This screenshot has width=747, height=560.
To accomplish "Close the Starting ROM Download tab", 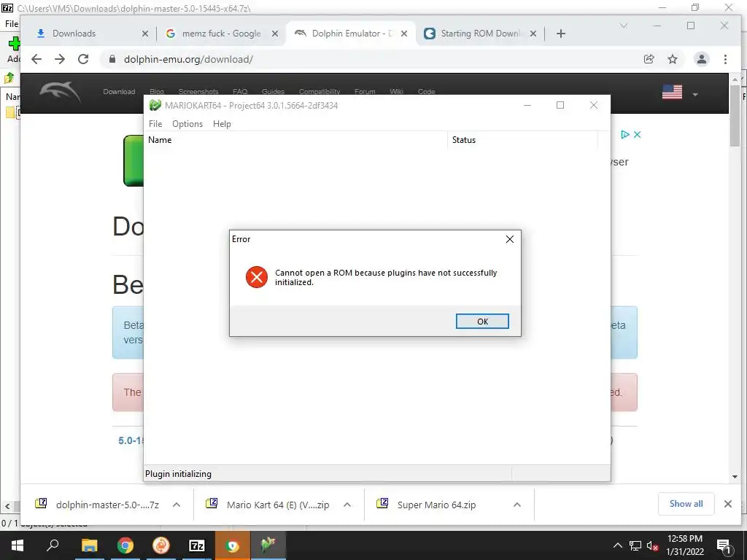I will click(x=533, y=34).
